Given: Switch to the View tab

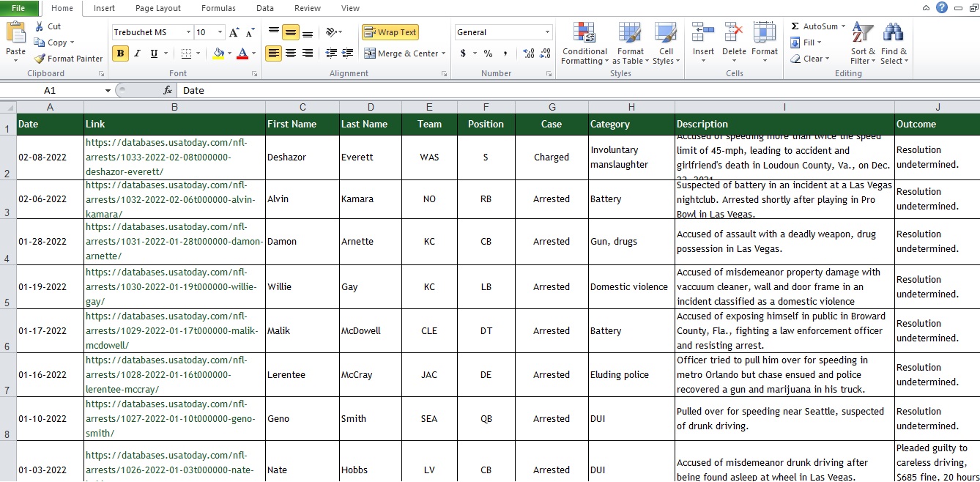Looking at the screenshot, I should pos(351,8).
